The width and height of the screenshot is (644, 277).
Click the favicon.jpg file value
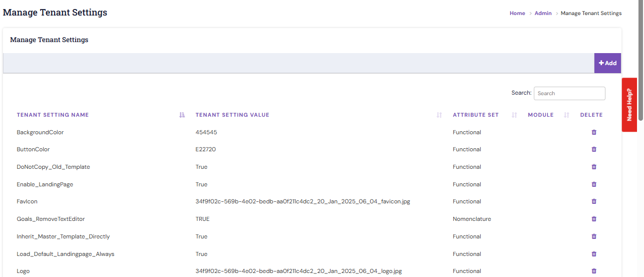pyautogui.click(x=302, y=201)
